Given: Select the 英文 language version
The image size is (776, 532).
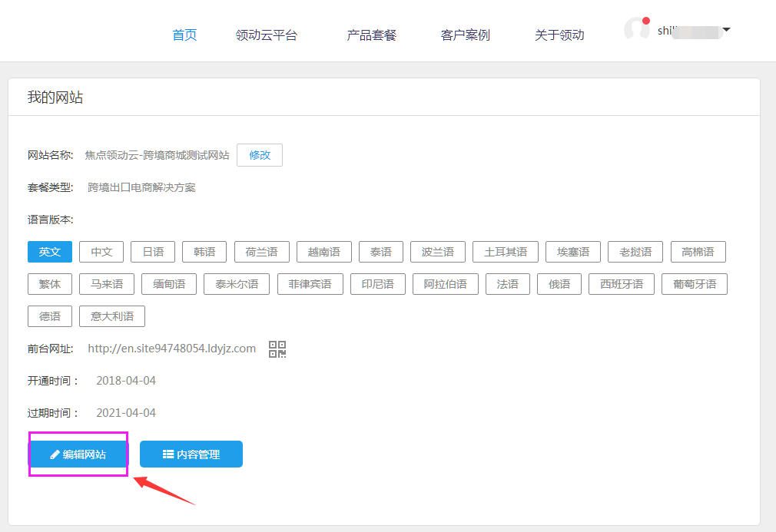Looking at the screenshot, I should (50, 252).
